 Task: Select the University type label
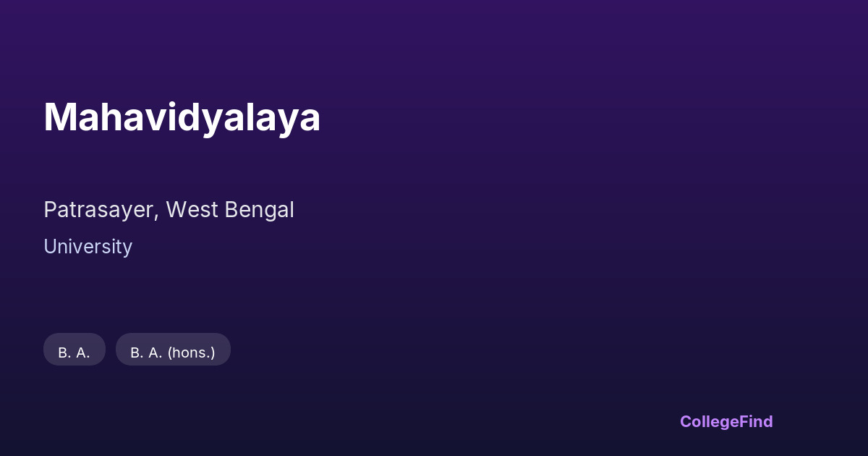(x=88, y=247)
